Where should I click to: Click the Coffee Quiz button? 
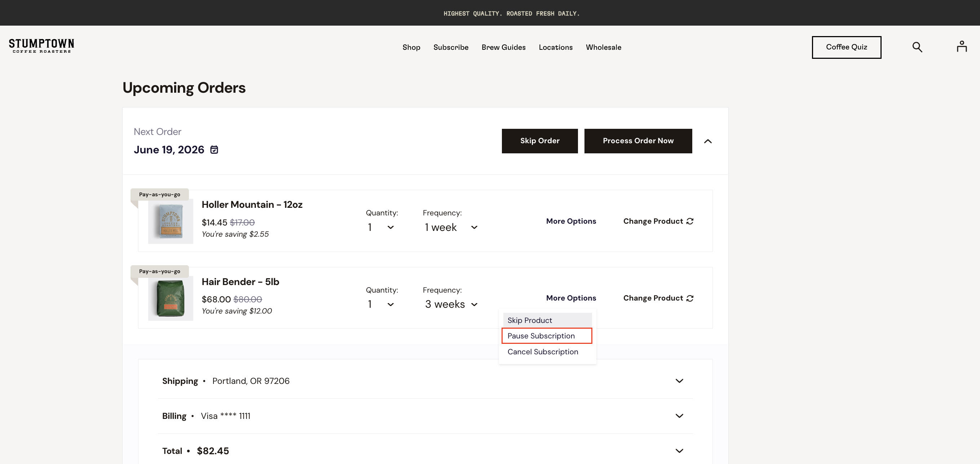(x=846, y=47)
